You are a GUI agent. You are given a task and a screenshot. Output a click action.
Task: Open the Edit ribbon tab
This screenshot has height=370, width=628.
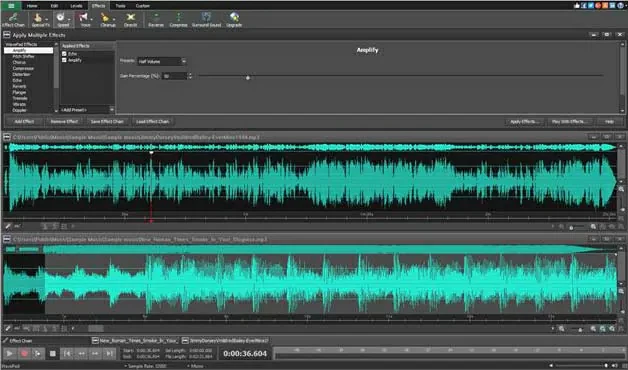pos(54,6)
